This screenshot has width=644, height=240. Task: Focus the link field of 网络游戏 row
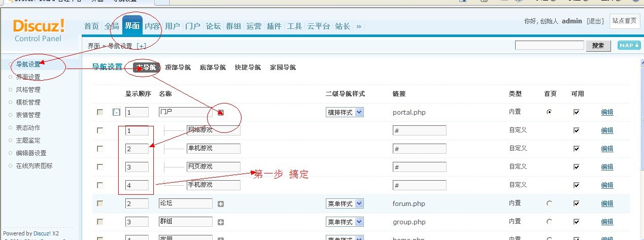click(420, 130)
